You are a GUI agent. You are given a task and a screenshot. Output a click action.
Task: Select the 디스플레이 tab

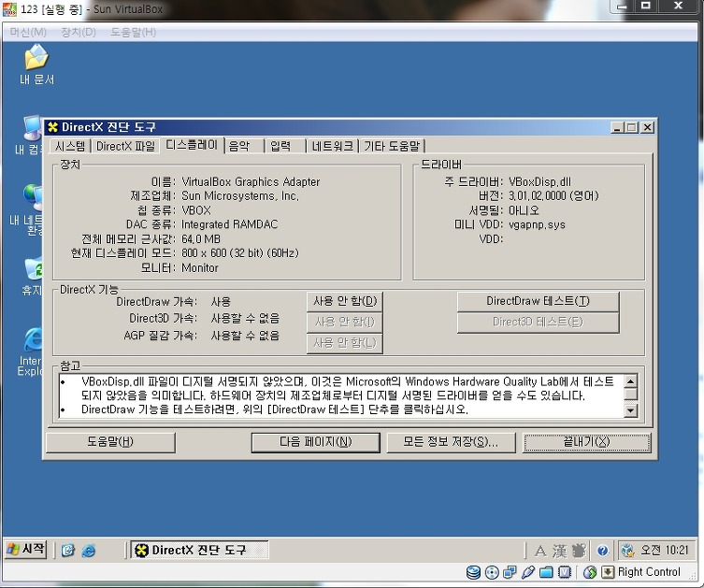point(192,145)
